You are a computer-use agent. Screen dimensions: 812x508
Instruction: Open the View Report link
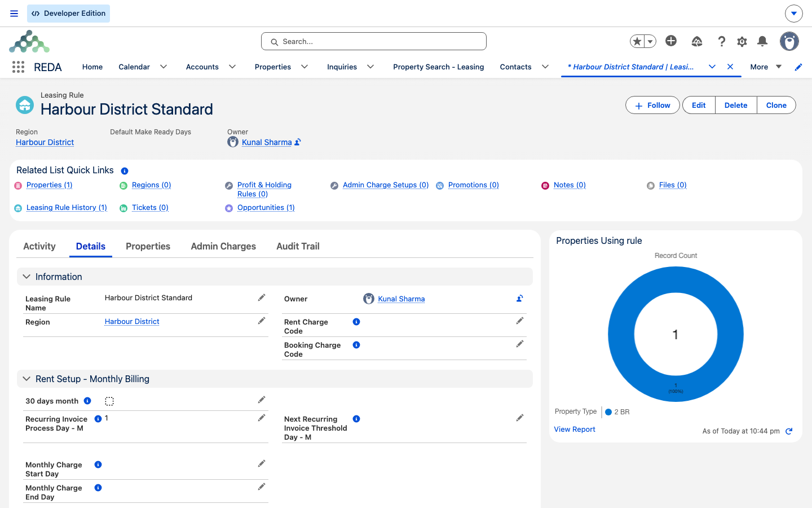pos(575,430)
